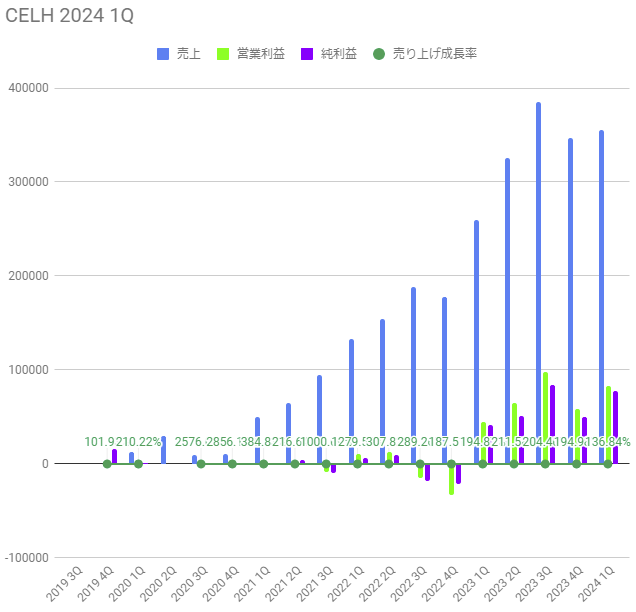Click the 2020 1Q x-axis label

coord(127,584)
